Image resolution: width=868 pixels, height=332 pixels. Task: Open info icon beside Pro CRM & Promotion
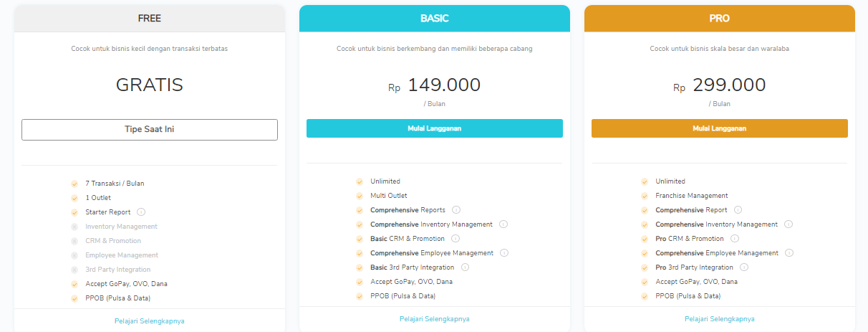click(735, 239)
